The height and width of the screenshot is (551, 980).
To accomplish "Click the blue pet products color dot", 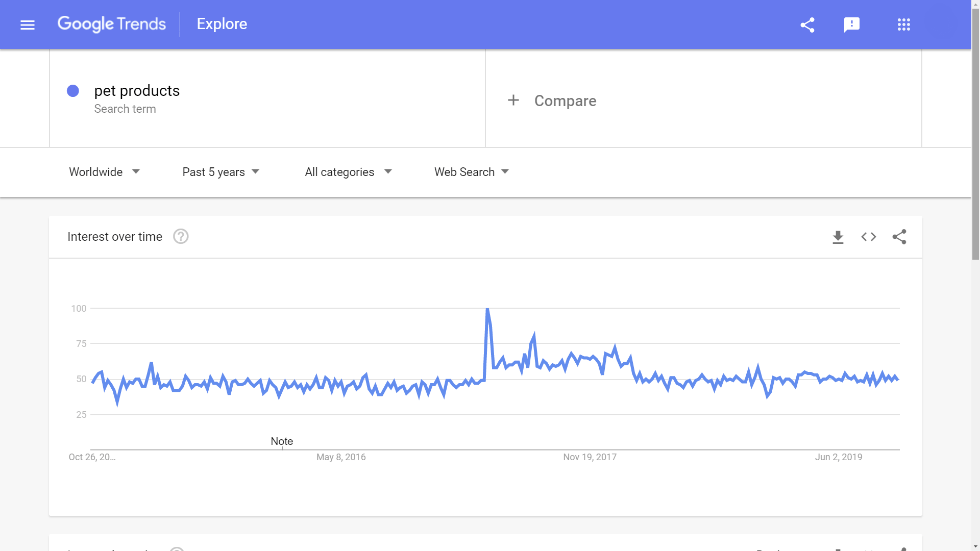I will click(x=73, y=91).
